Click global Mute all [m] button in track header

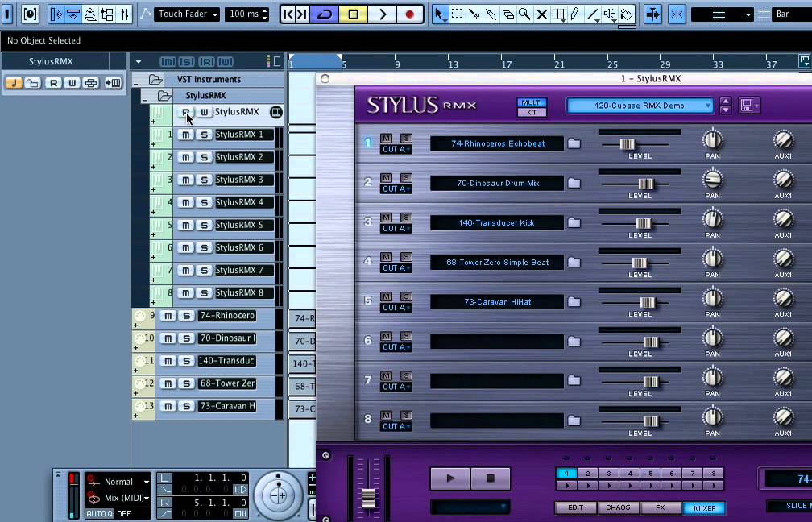168,61
